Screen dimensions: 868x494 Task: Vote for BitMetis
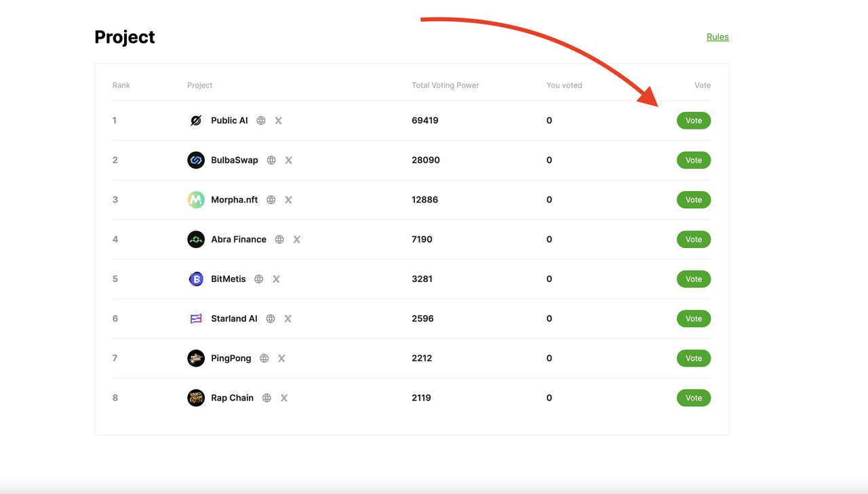694,279
